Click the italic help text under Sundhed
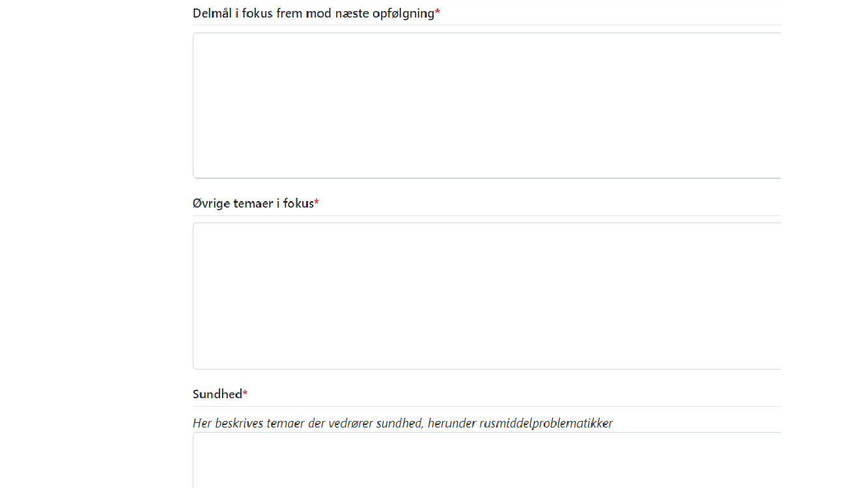Image resolution: width=868 pixels, height=488 pixels. click(402, 424)
